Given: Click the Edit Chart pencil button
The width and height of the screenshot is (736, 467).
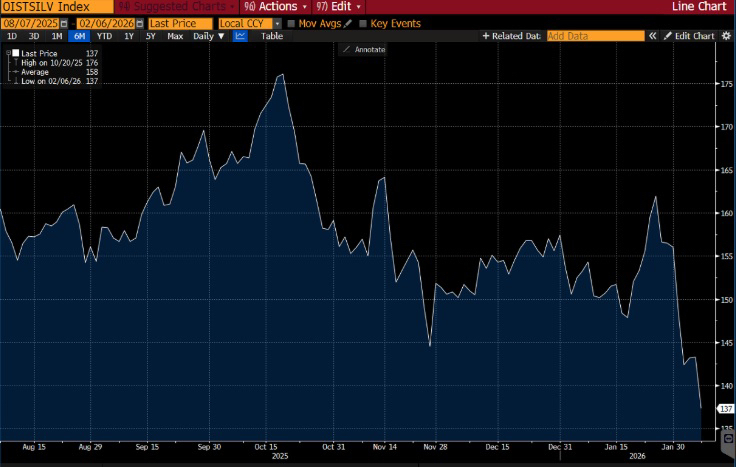Looking at the screenshot, I should pyautogui.click(x=689, y=36).
